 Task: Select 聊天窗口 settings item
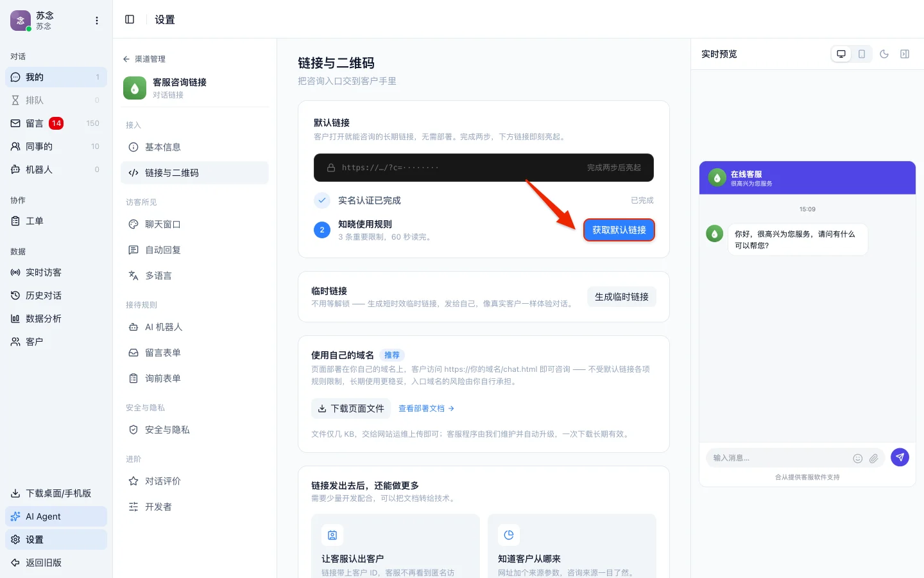[x=194, y=224]
